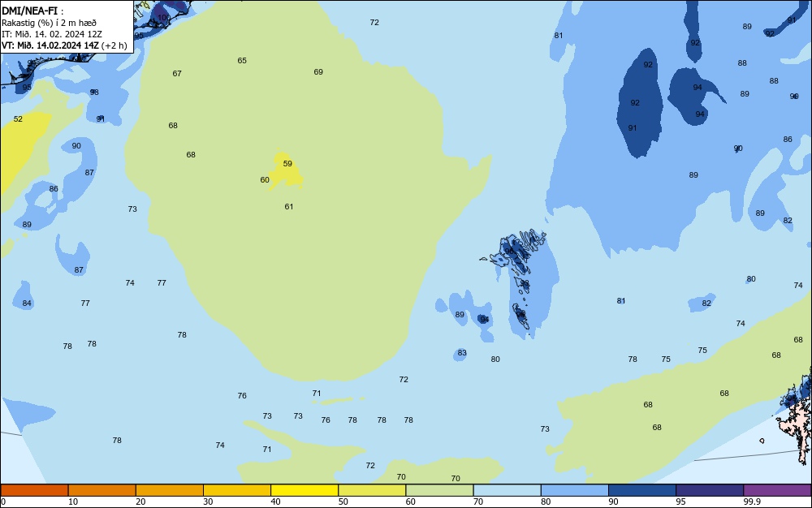Select the orange 10–20 legend color block
The image size is (812, 508).
[x=102, y=490]
